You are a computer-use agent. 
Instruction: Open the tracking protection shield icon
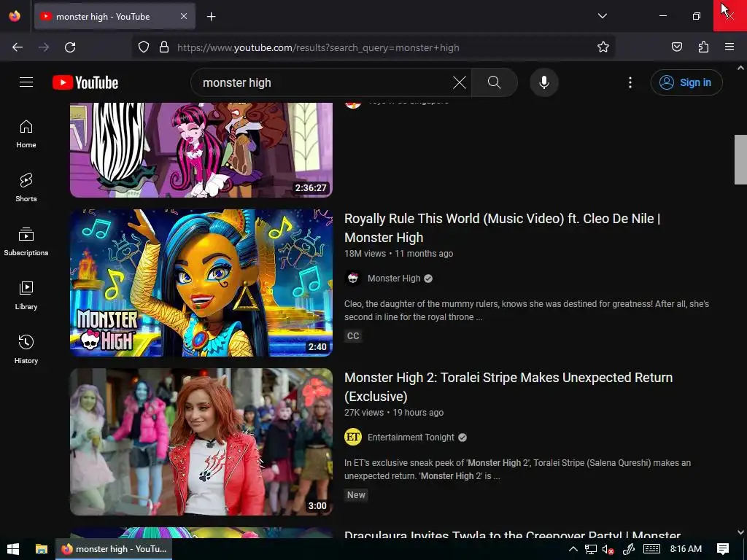coord(144,47)
